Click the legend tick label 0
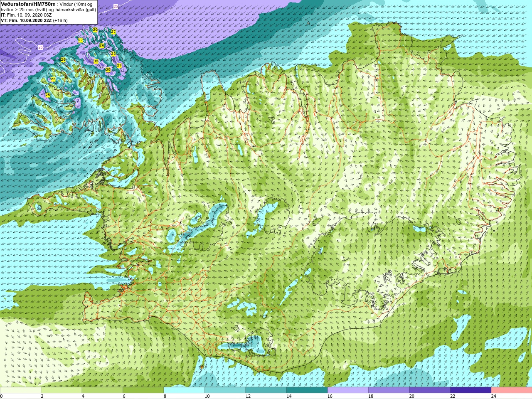The width and height of the screenshot is (532, 399). point(2,396)
